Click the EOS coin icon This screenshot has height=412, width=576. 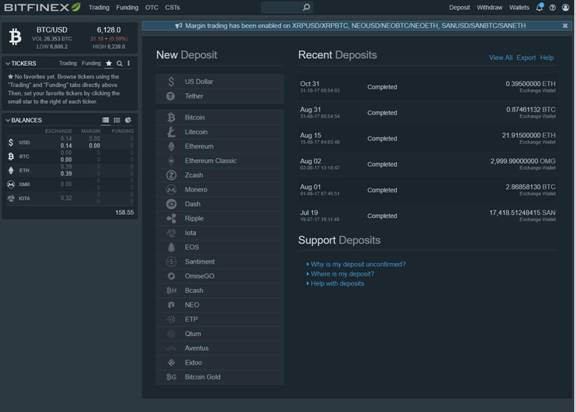tap(171, 247)
